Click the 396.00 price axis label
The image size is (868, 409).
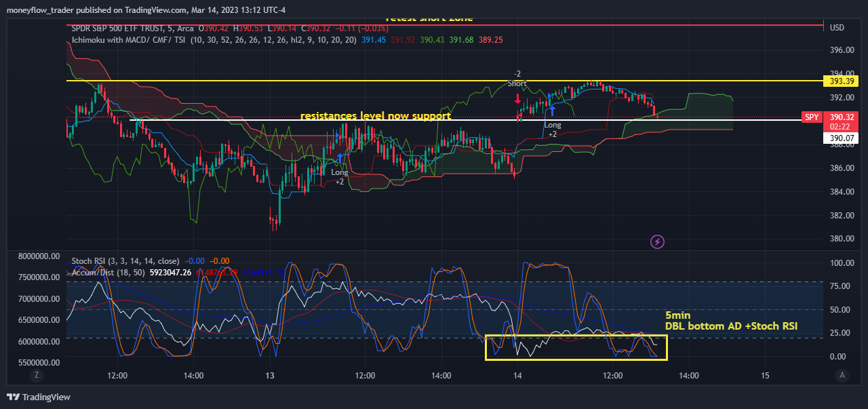pos(841,50)
